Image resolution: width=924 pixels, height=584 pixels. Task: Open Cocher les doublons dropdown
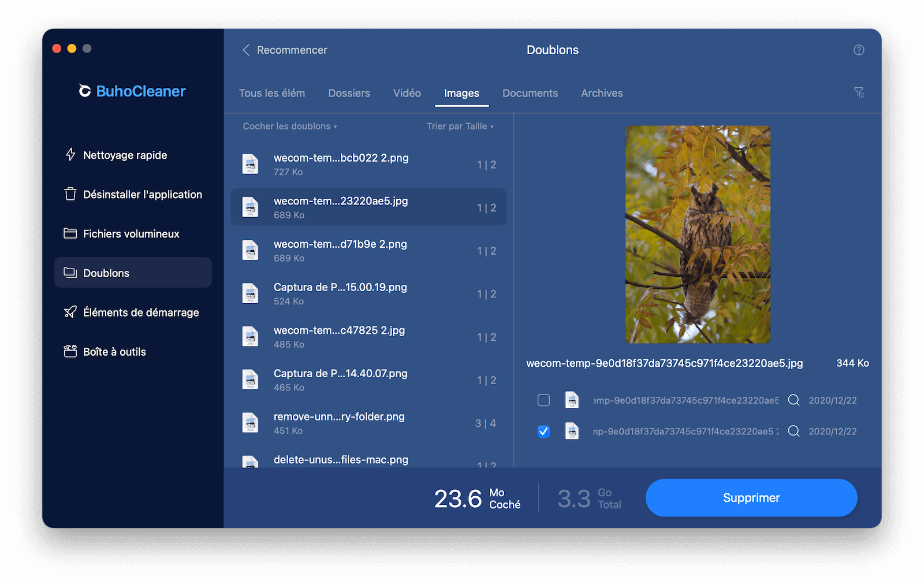[290, 127]
